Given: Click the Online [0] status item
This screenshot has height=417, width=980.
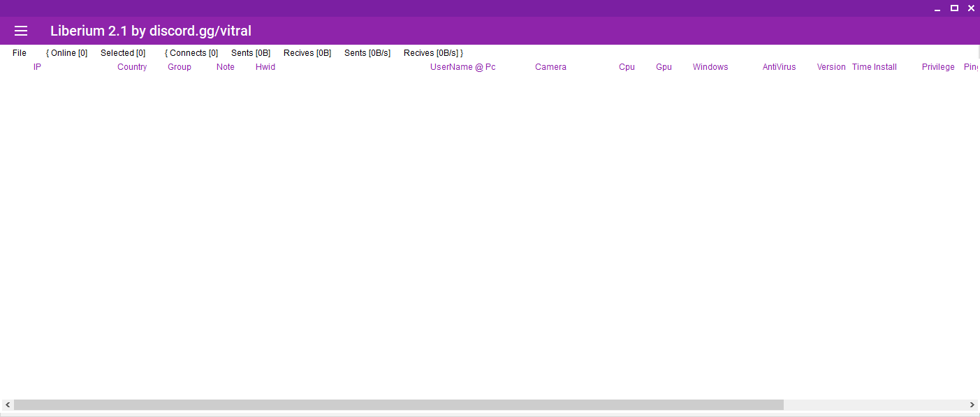Looking at the screenshot, I should pyautogui.click(x=67, y=53).
